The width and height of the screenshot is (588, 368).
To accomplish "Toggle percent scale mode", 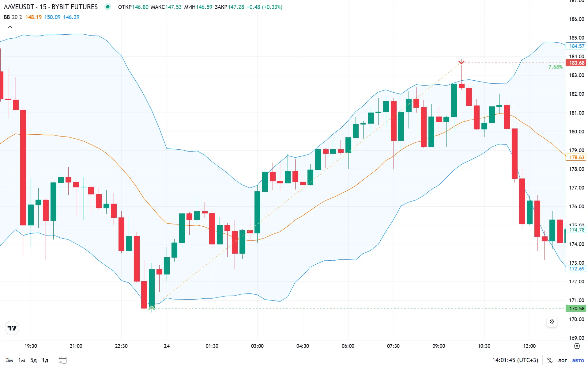I will (550, 360).
